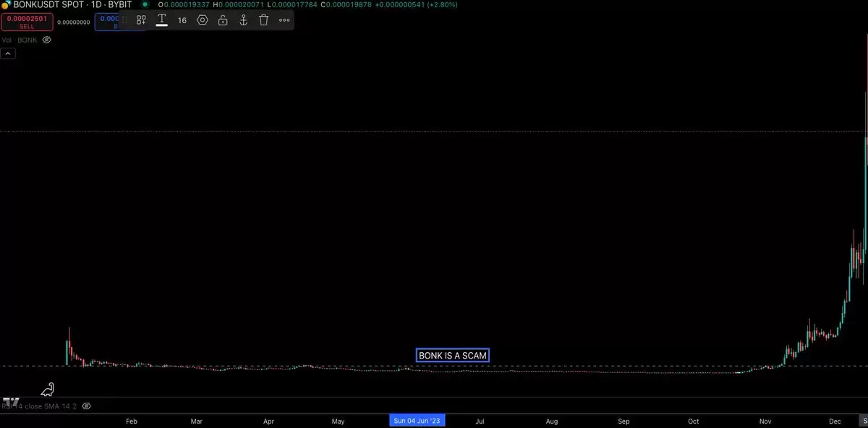This screenshot has height=428, width=868.
Task: Click Jul on the time axis
Action: click(480, 420)
